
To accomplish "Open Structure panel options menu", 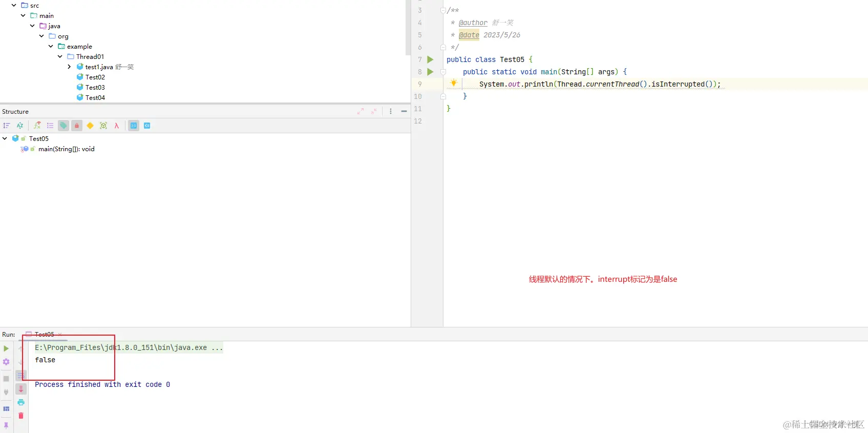I will click(391, 111).
